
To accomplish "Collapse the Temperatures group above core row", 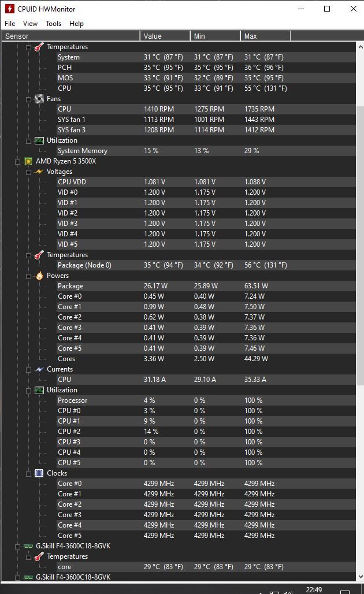I will 28,557.
